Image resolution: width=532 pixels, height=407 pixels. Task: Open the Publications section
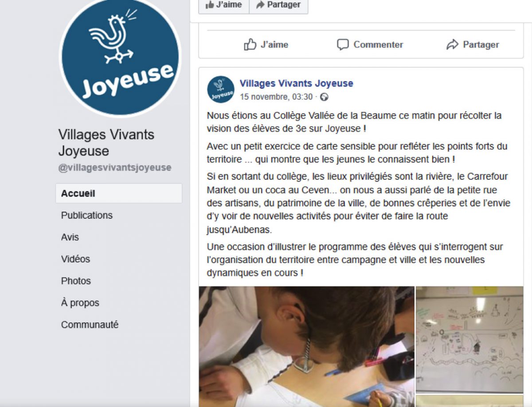[x=87, y=215]
